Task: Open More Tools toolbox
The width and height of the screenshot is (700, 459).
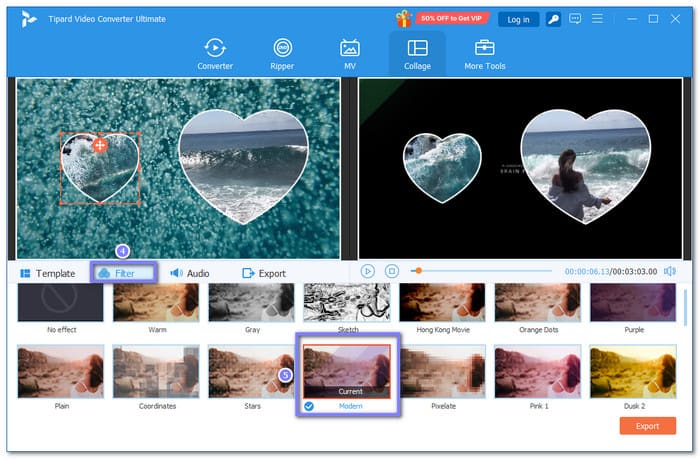Action: coord(485,53)
